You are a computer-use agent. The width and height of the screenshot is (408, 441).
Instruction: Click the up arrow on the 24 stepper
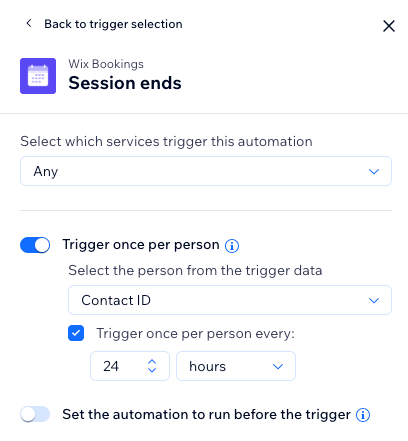tap(152, 362)
